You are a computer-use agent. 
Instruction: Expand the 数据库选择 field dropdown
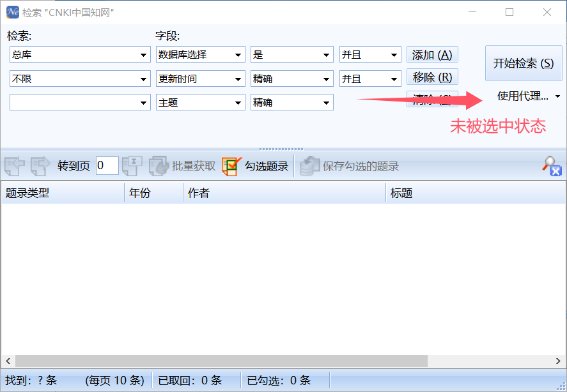coord(238,55)
